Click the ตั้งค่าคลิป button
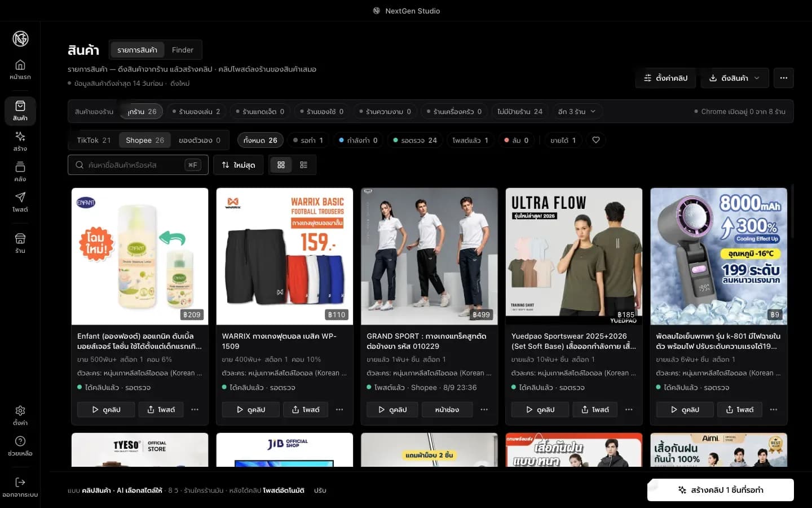The image size is (812, 508). coord(666,78)
